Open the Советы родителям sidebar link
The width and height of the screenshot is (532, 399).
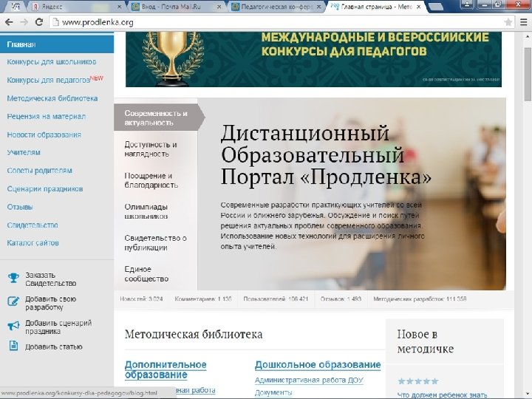click(39, 171)
